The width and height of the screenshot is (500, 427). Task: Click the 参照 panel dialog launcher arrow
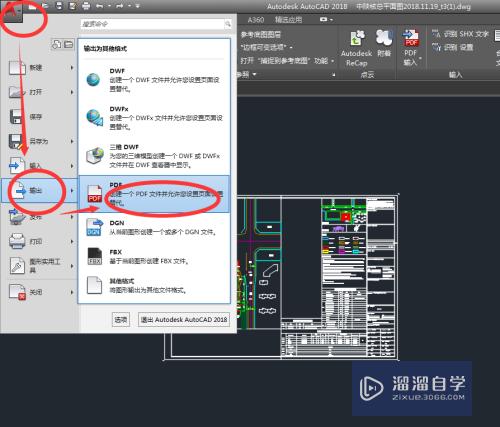point(334,75)
